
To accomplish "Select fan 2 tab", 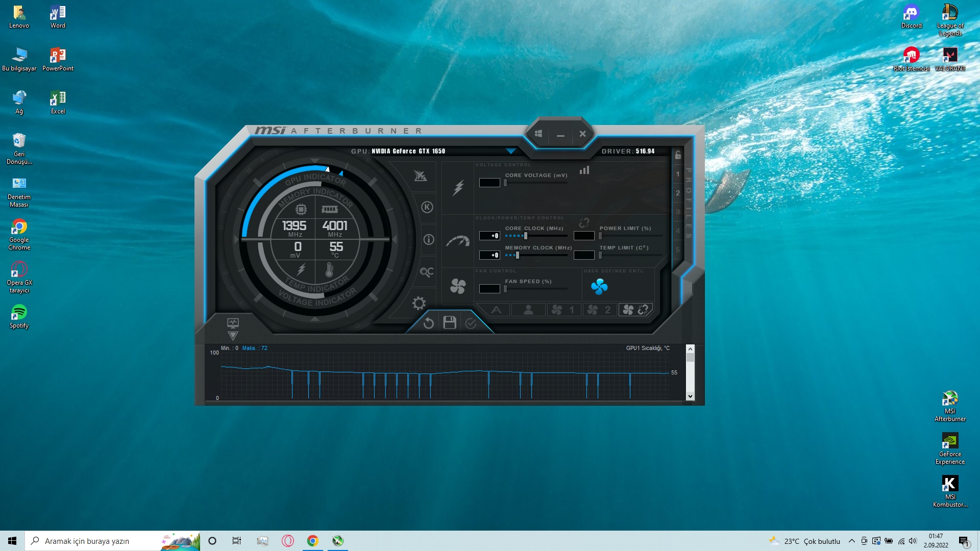I will [x=599, y=310].
